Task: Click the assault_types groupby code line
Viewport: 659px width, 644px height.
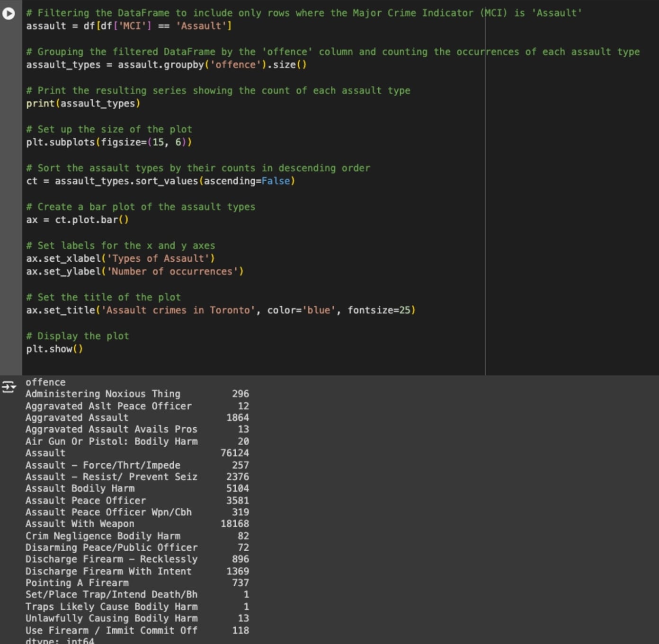Action: coord(166,65)
